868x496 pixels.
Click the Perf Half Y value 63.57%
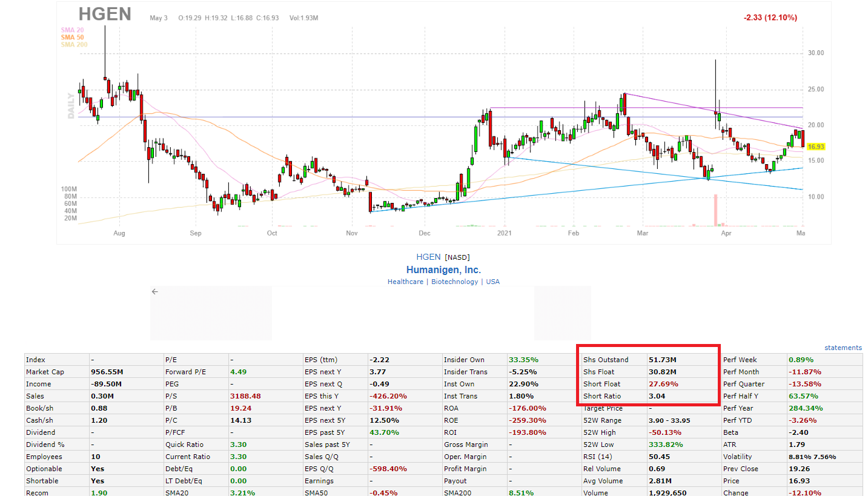coord(803,396)
